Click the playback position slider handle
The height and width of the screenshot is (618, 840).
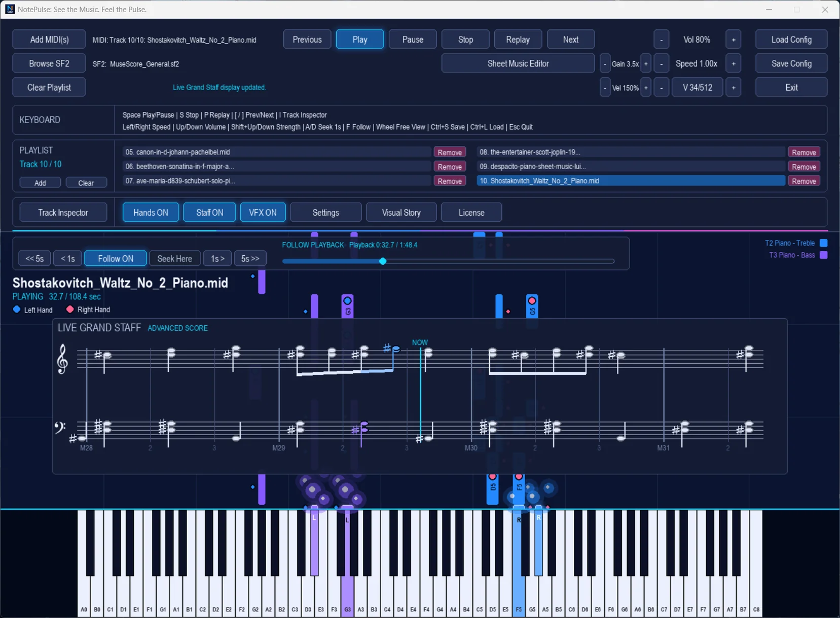(x=383, y=261)
